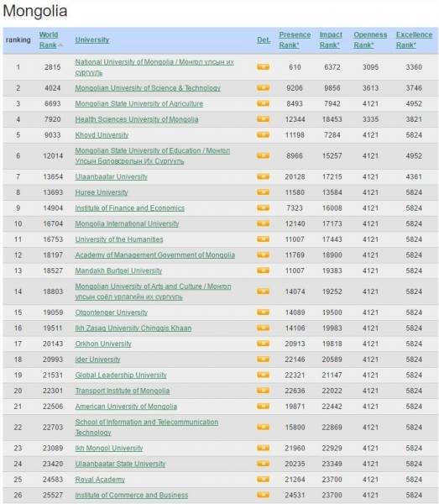Visit Ikh Zasag University Chinggis Khaan link

(x=133, y=328)
